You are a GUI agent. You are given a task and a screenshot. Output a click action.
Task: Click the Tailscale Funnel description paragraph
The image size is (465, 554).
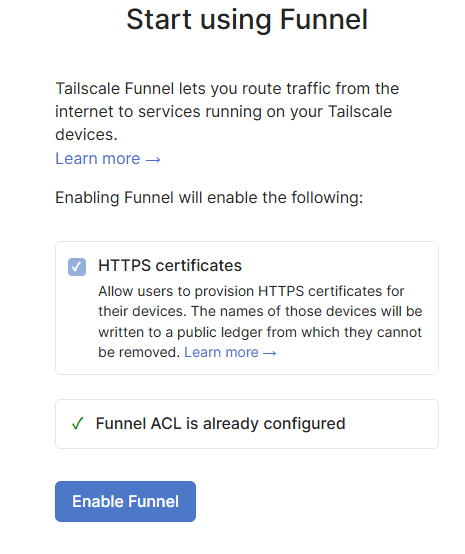tap(227, 112)
